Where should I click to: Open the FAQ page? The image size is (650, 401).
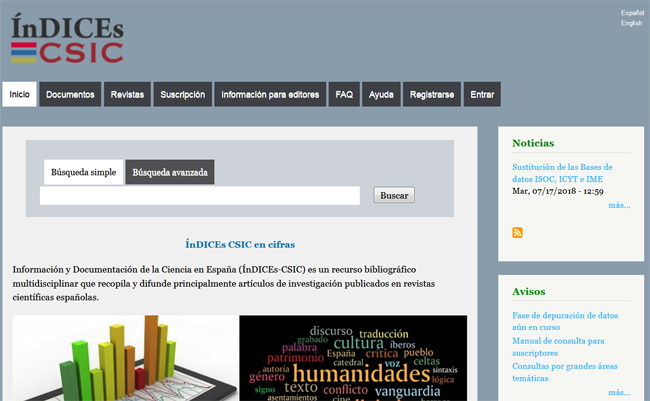pyautogui.click(x=344, y=95)
